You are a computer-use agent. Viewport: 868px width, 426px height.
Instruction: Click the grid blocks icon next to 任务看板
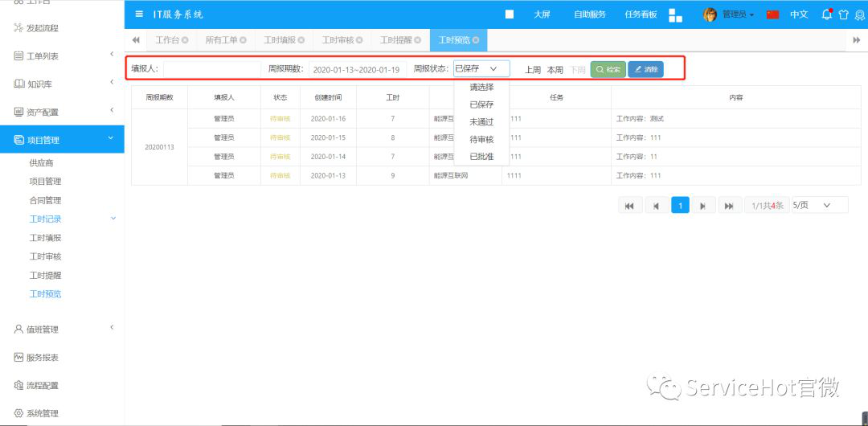tap(675, 15)
